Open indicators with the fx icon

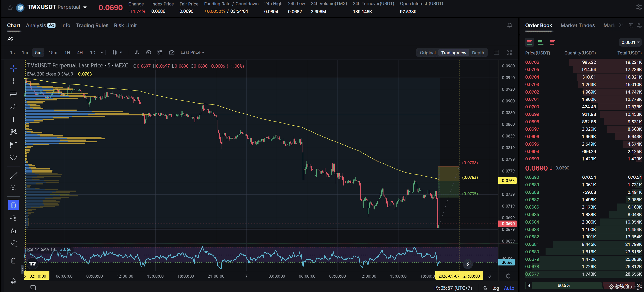click(x=137, y=52)
